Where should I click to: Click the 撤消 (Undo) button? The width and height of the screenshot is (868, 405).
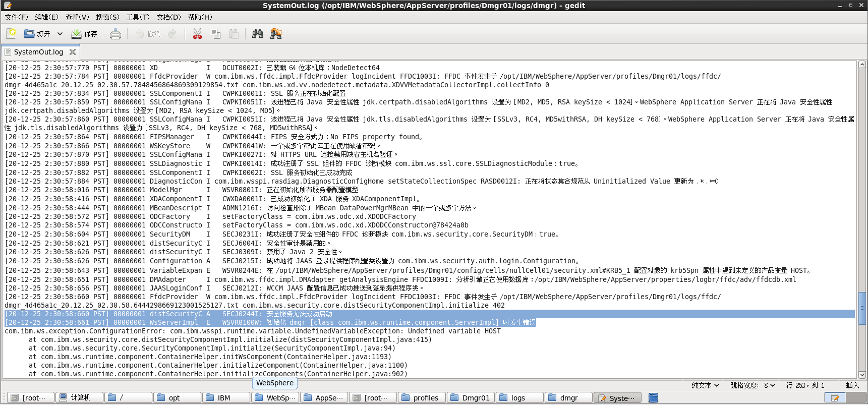coord(148,34)
